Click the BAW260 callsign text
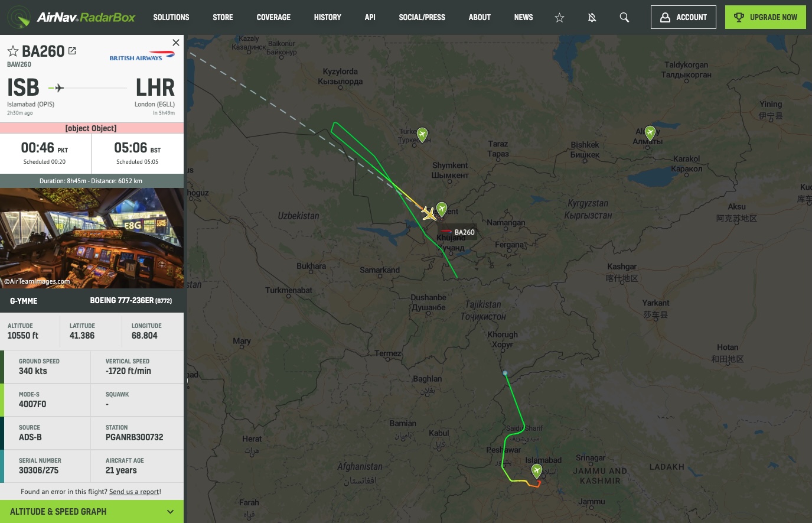Viewport: 812px width, 523px height. 19,64
